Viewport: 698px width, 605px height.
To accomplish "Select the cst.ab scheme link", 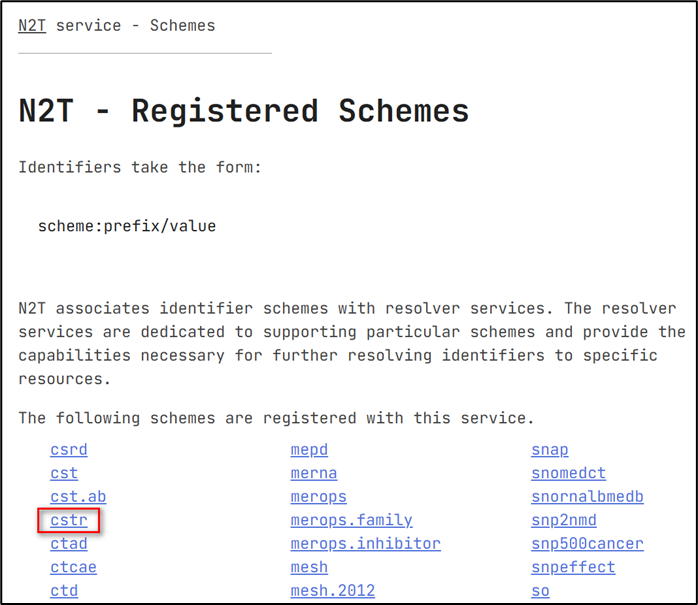I will click(78, 497).
